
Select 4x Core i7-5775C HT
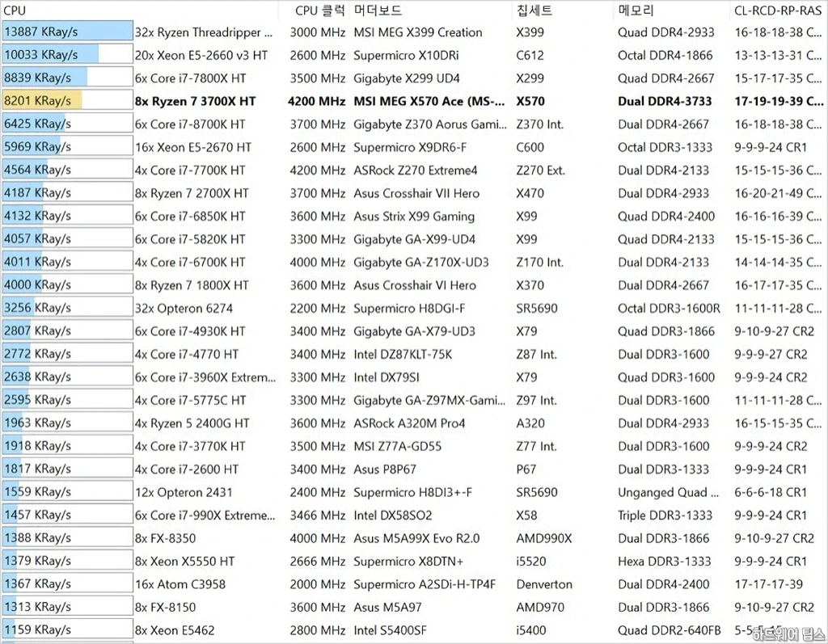tap(191, 400)
